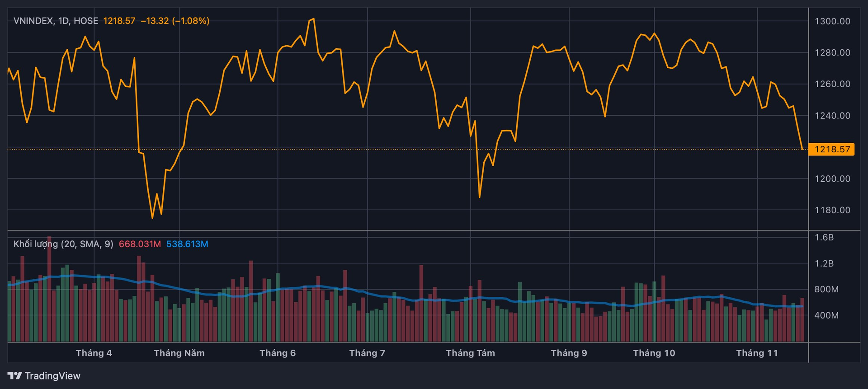
Task: Click the orange 1218.57 header price value
Action: click(x=119, y=21)
